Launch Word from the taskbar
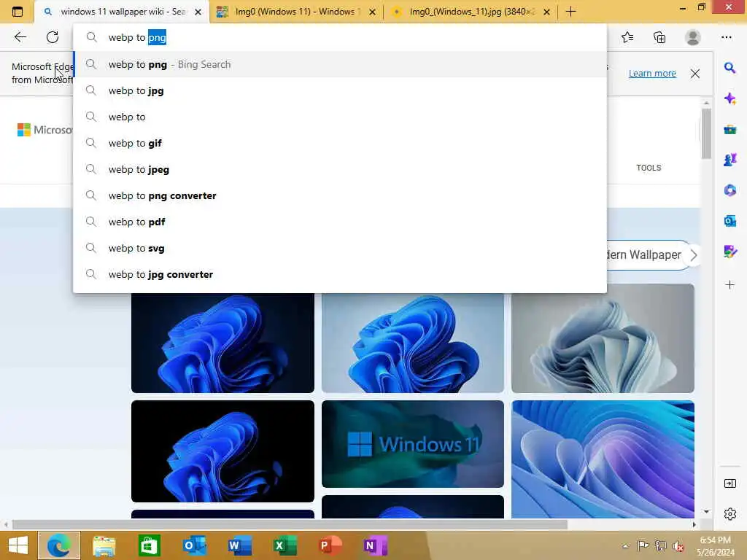 tap(239, 545)
